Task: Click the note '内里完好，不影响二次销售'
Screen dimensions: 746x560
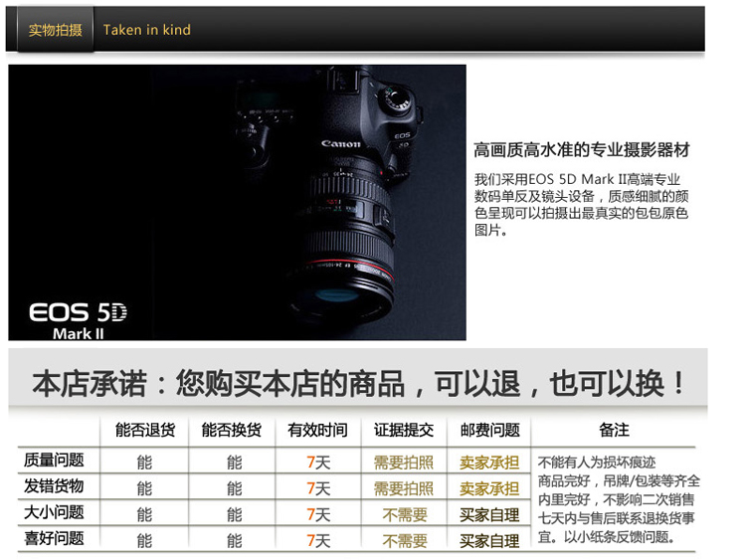Action: (x=616, y=500)
